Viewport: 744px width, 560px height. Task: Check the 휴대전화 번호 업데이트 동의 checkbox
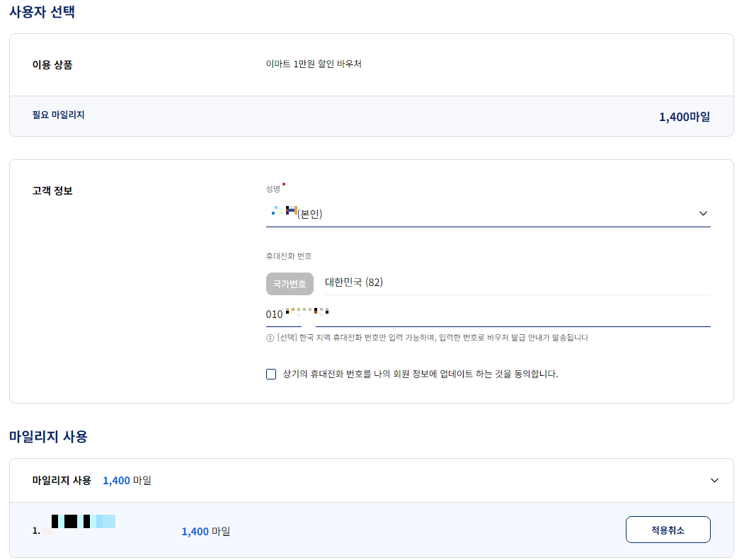271,374
